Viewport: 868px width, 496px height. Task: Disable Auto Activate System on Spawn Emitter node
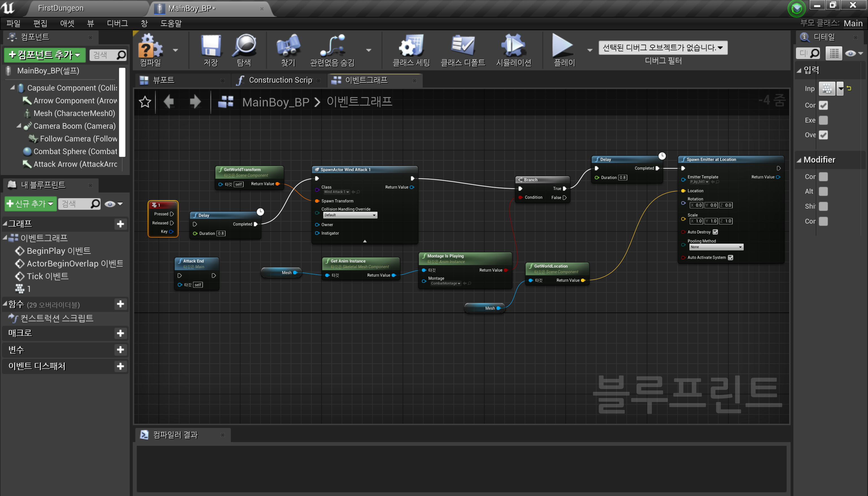pos(731,257)
